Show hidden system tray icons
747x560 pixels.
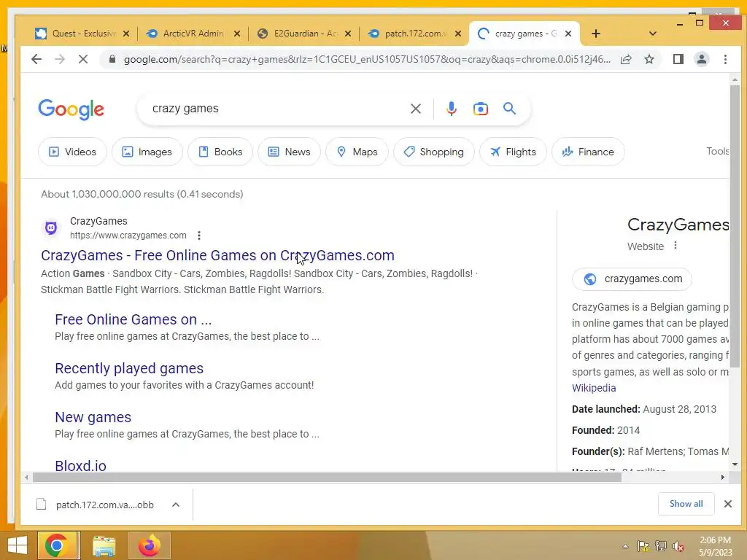625,546
